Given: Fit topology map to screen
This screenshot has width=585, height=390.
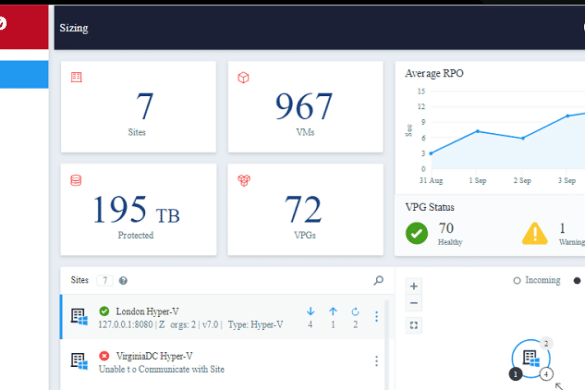Looking at the screenshot, I should (x=414, y=325).
